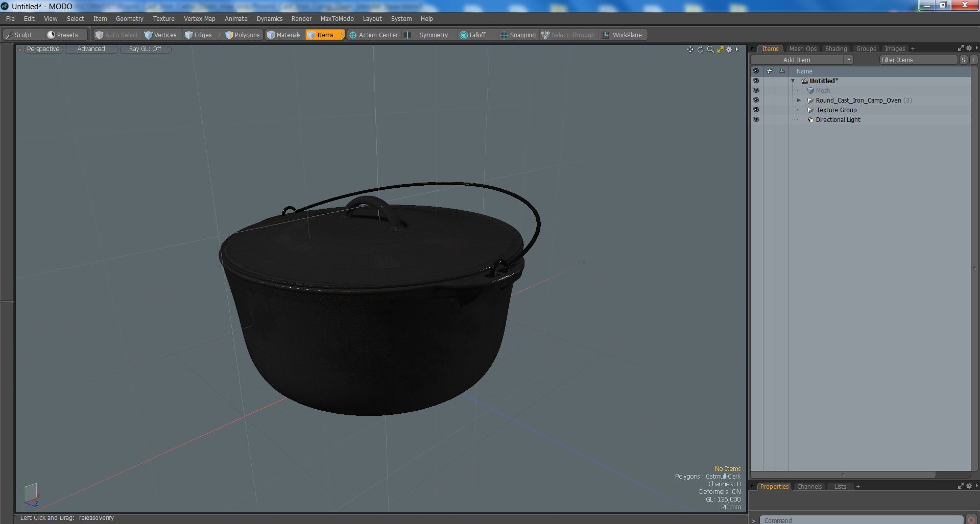
Task: Open the Geometry menu
Action: click(x=130, y=18)
